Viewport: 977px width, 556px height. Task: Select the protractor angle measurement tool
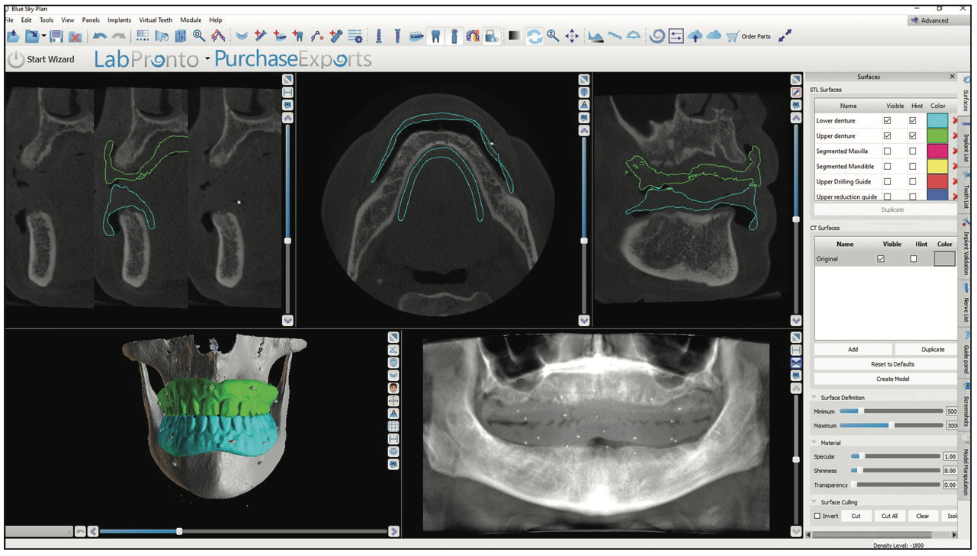pos(633,35)
